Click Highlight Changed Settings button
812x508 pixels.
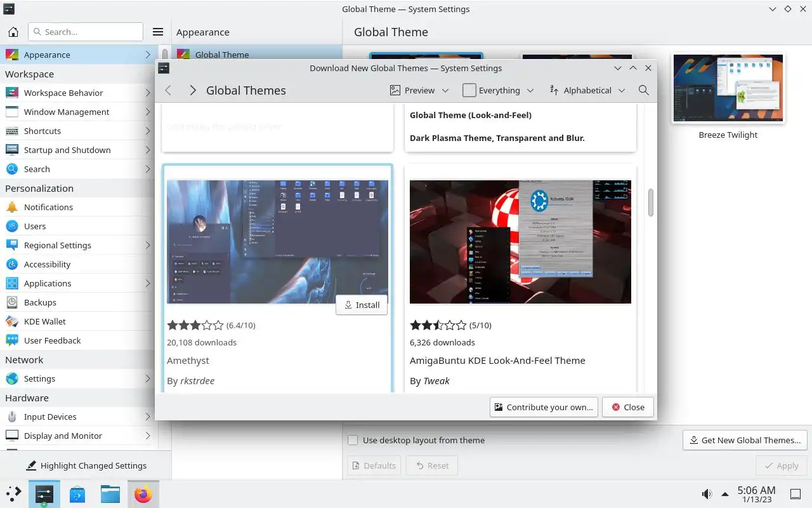[86, 465]
